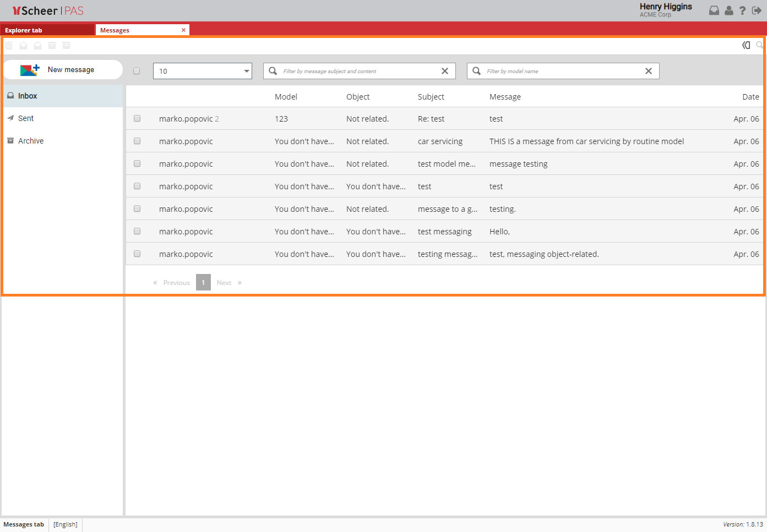
Task: Switch to the Explorer tab
Action: point(23,30)
